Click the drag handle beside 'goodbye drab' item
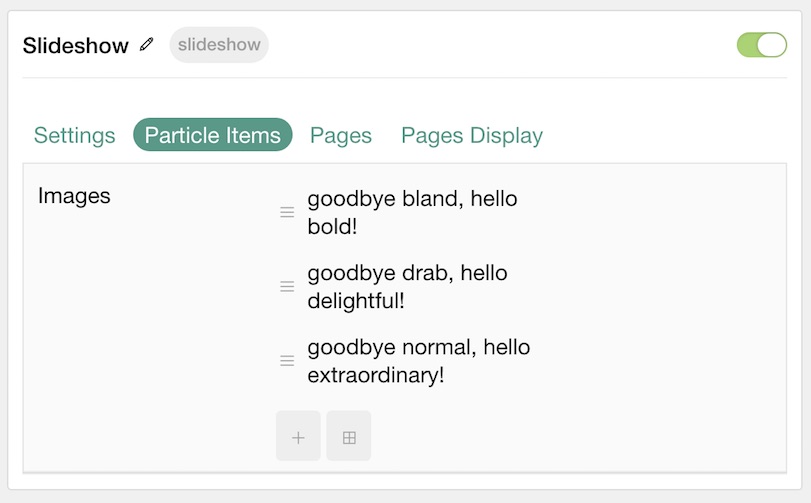 [287, 286]
